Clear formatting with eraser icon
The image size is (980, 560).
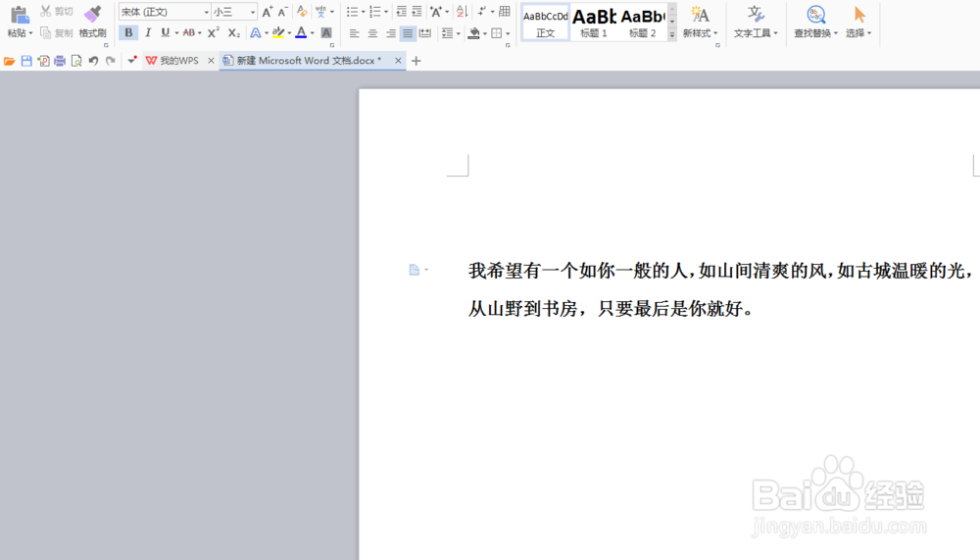point(302,11)
